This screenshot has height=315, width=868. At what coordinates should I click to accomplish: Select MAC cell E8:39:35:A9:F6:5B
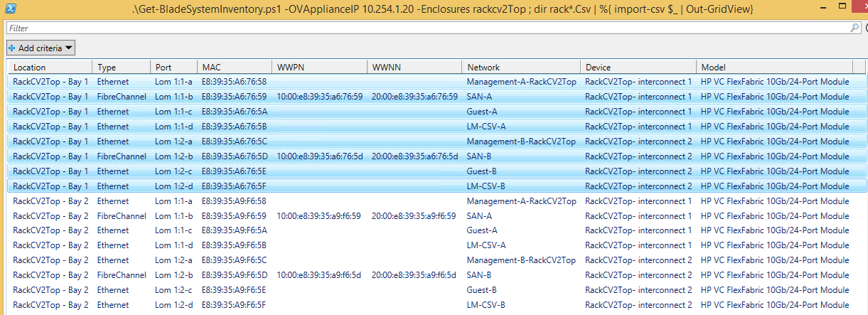coord(235,245)
